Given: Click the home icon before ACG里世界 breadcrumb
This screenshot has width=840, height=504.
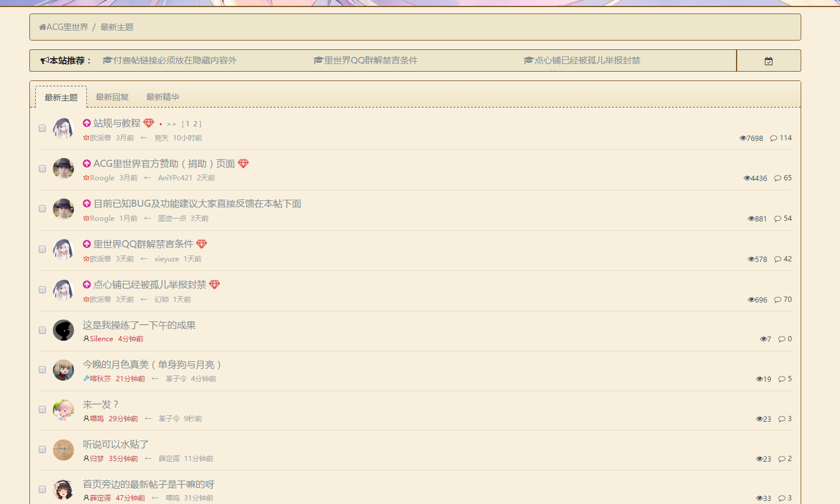Looking at the screenshot, I should [42, 27].
